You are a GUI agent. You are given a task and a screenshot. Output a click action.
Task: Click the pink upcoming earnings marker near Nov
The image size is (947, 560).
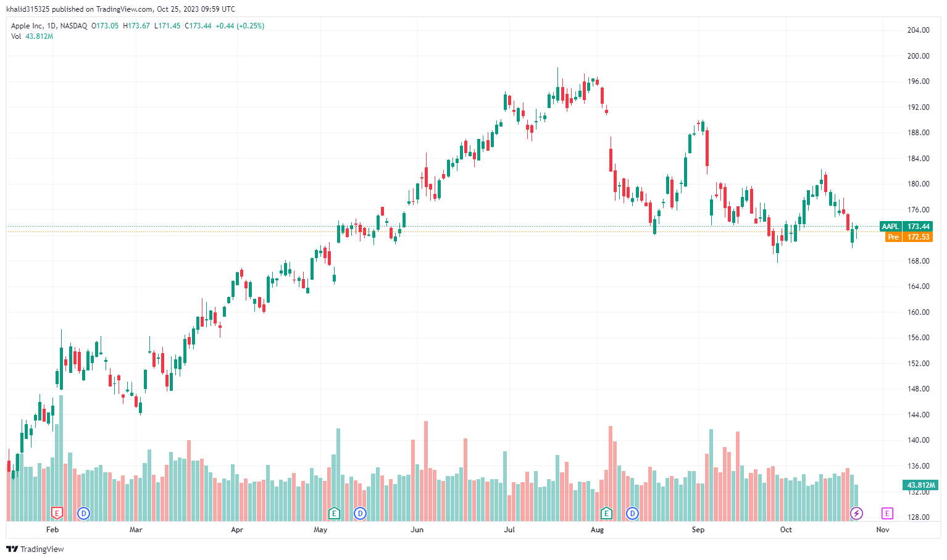(x=887, y=513)
